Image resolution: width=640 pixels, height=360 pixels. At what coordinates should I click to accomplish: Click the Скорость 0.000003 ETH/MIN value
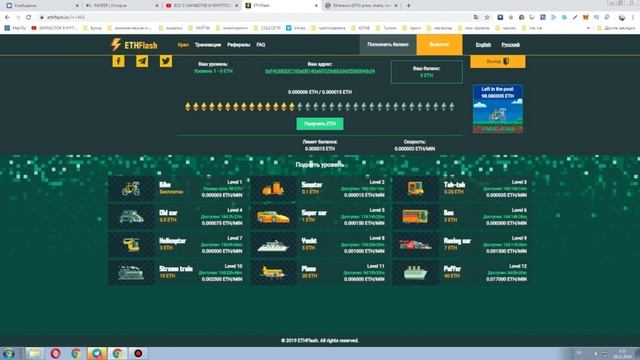(414, 149)
